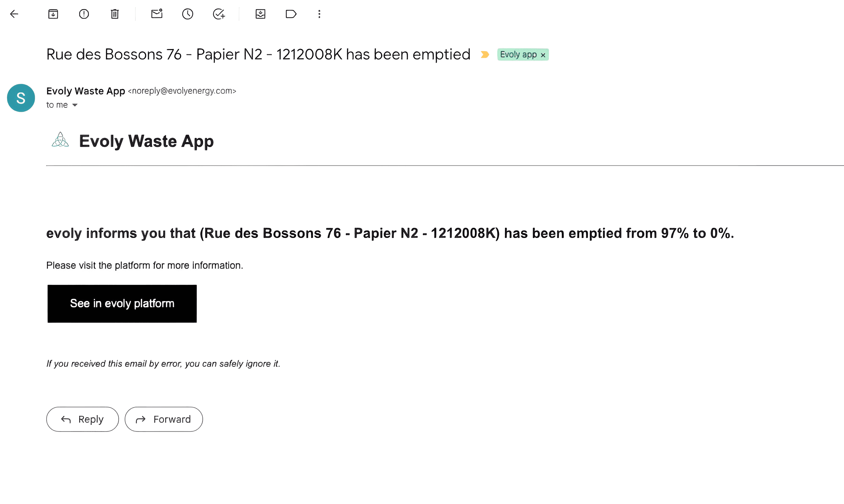The width and height of the screenshot is (844, 504).
Task: Open the More options three-dot menu
Action: pyautogui.click(x=319, y=14)
